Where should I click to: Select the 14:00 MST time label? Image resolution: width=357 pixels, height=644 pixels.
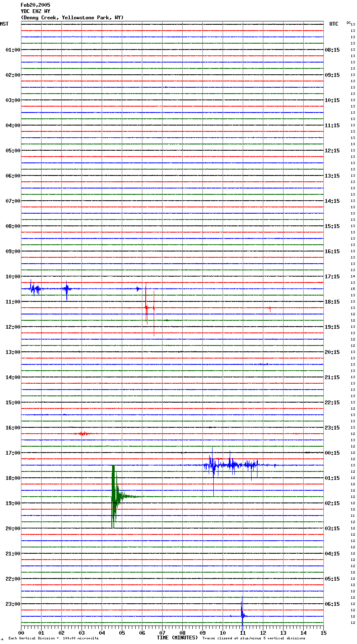(13, 377)
